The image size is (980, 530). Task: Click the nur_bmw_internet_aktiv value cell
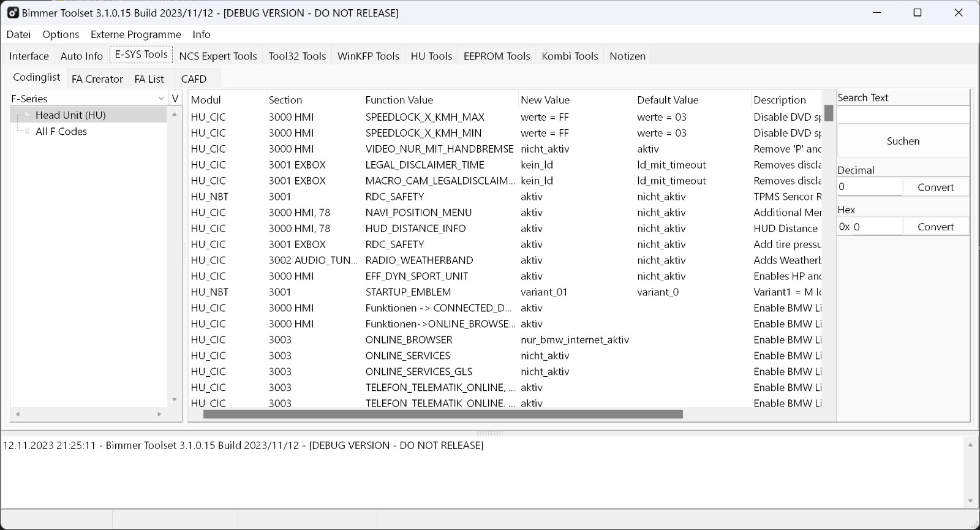(575, 340)
